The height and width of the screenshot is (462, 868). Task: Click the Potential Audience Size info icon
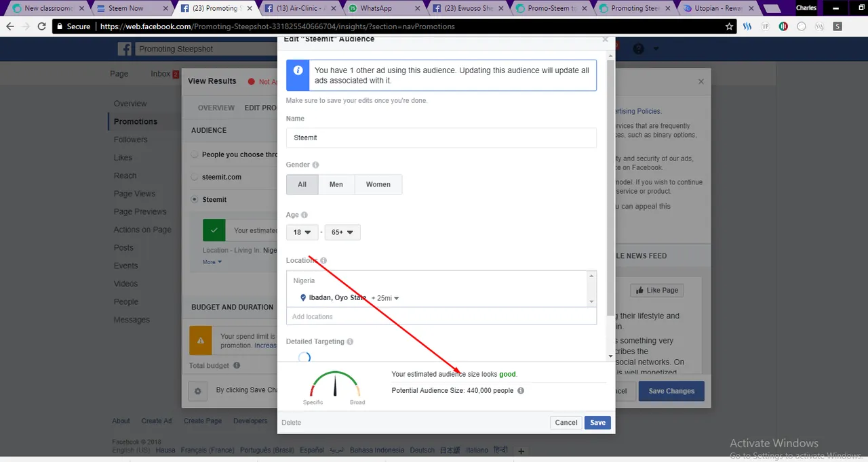click(521, 391)
